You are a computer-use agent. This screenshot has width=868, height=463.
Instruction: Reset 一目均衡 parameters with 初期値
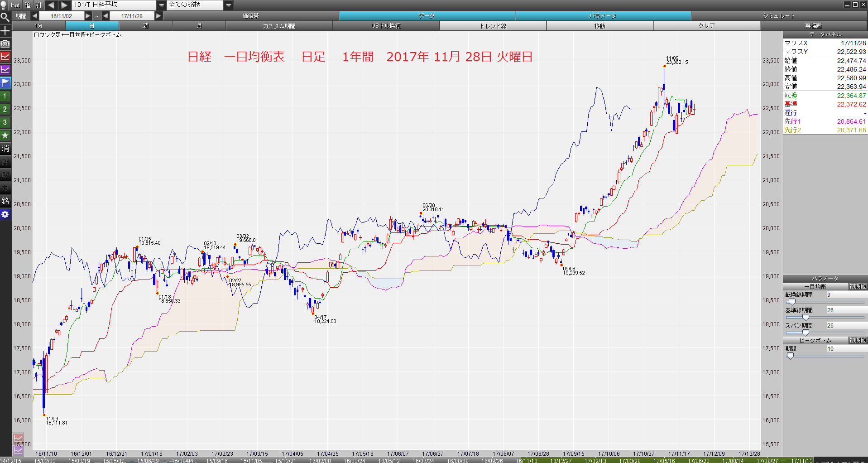pos(858,286)
